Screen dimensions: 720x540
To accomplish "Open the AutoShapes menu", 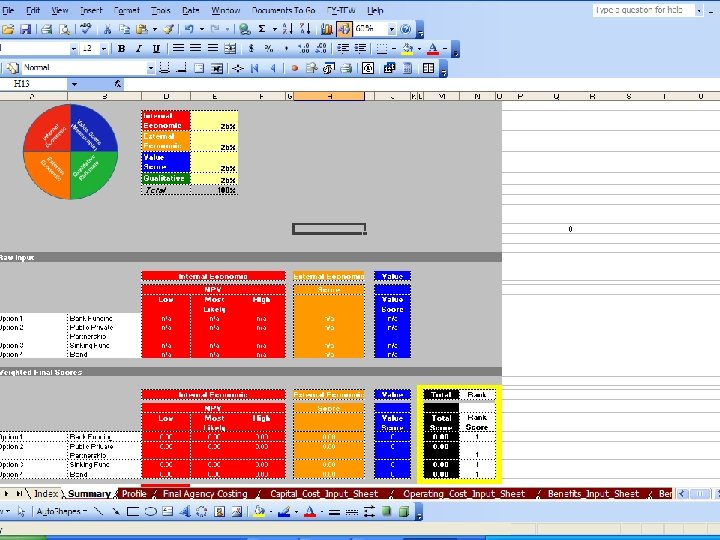I will pos(62,511).
